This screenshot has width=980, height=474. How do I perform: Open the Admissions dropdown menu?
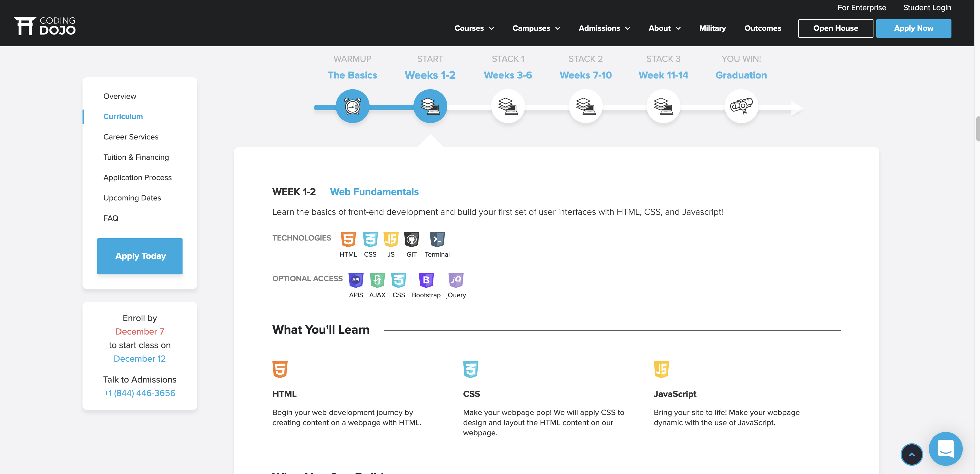tap(604, 29)
